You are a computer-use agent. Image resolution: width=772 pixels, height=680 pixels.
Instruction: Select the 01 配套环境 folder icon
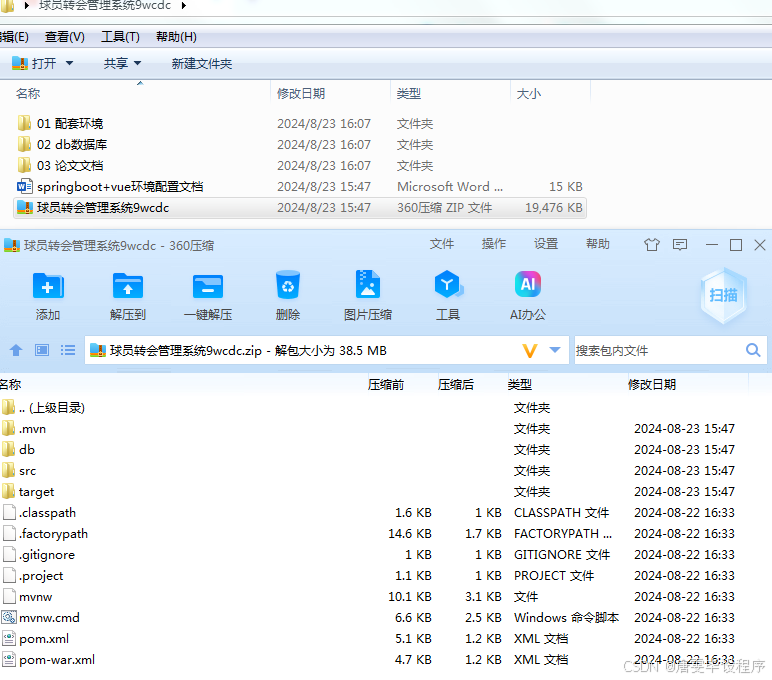pos(24,123)
